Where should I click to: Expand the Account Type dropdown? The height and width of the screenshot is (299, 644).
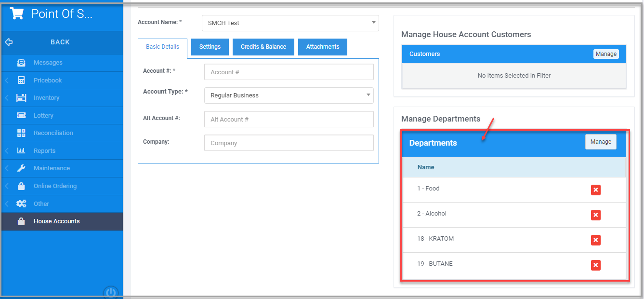click(368, 95)
